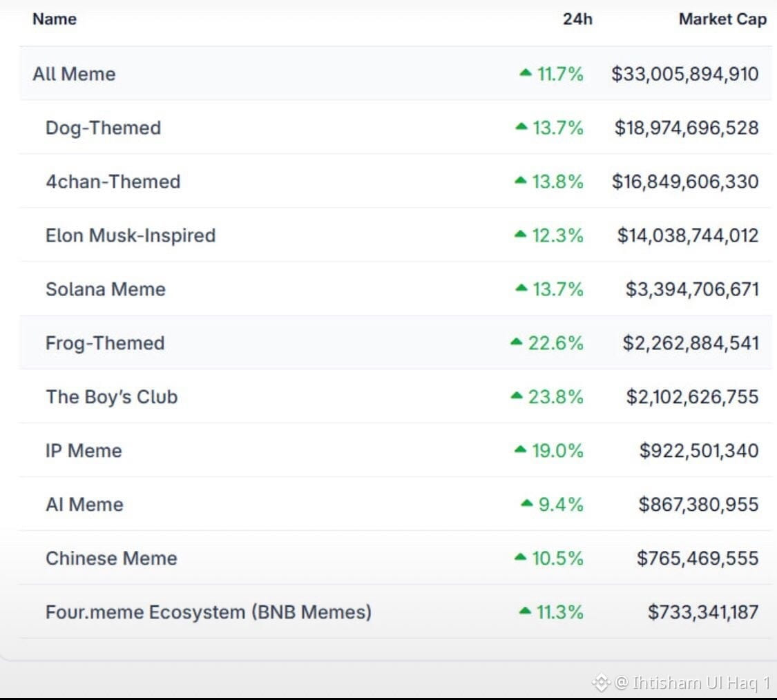Click the 10.5% change for Chinese Meme
Viewport: 777px width, 700px height.
(x=549, y=558)
